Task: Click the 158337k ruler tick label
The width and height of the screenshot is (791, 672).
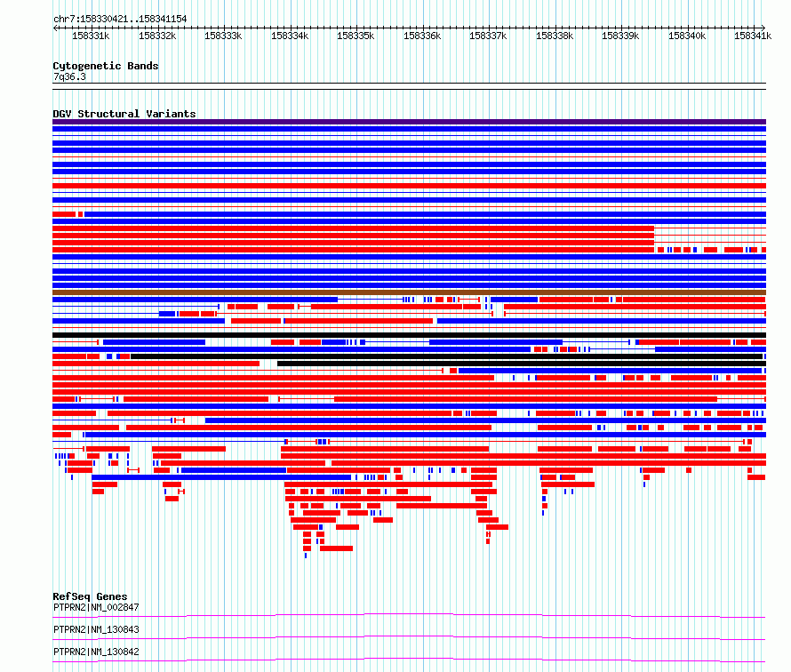Action: coord(488,36)
